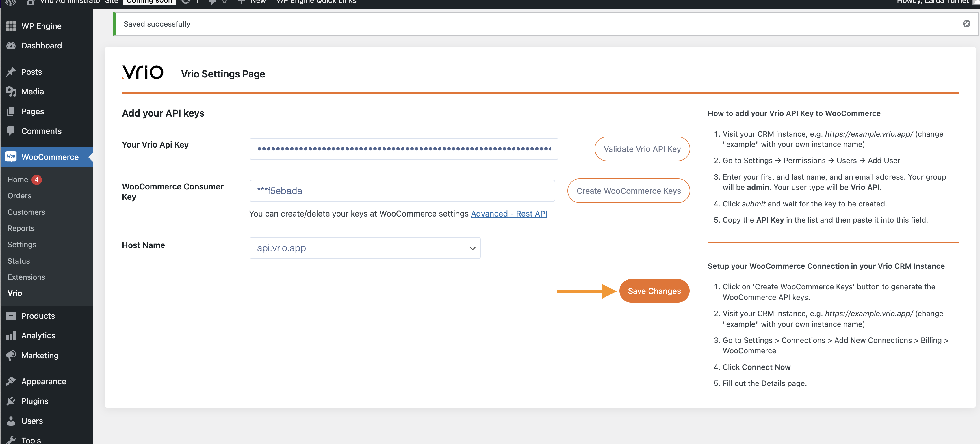Open the Advanced - Rest API link
The height and width of the screenshot is (444, 980).
509,214
